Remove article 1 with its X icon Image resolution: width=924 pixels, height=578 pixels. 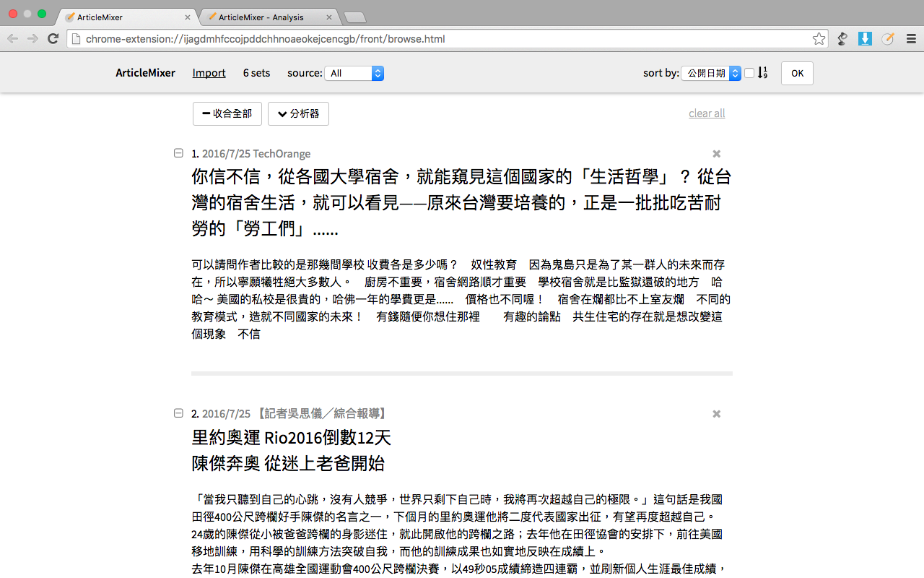point(717,154)
